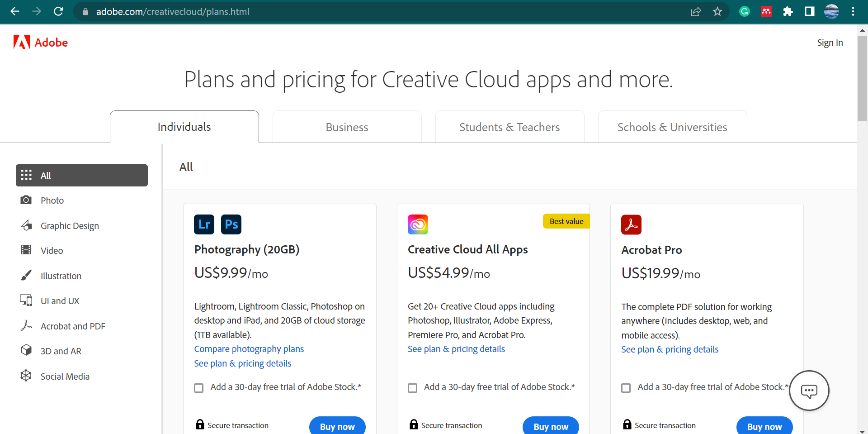
Task: Click the US$19.99/mo price text
Action: (x=661, y=273)
